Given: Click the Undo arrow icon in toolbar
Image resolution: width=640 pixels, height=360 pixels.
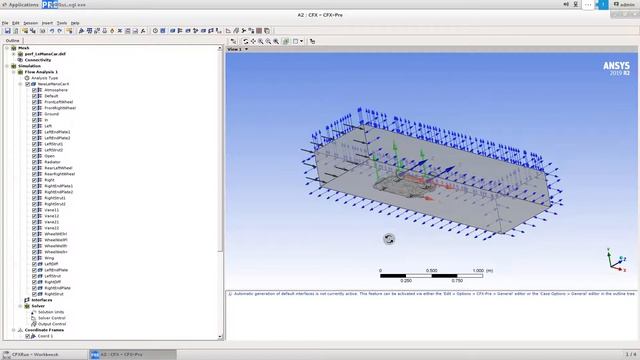Looking at the screenshot, I should tap(52, 31).
